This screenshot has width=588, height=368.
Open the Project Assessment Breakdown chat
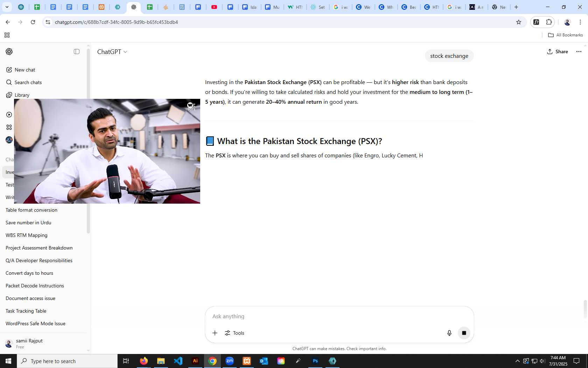[x=44, y=248]
